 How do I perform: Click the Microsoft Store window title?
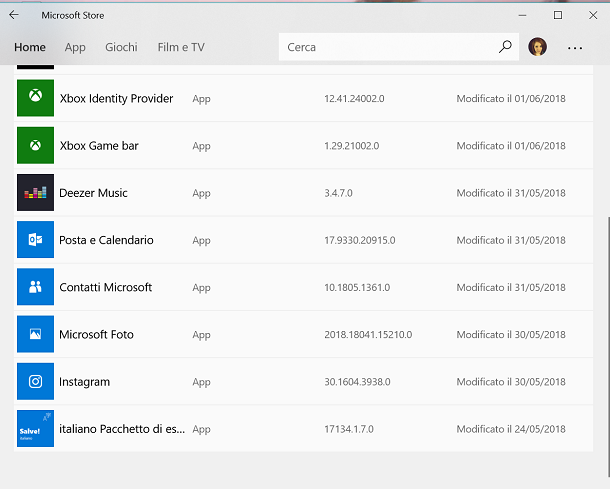[x=73, y=15]
